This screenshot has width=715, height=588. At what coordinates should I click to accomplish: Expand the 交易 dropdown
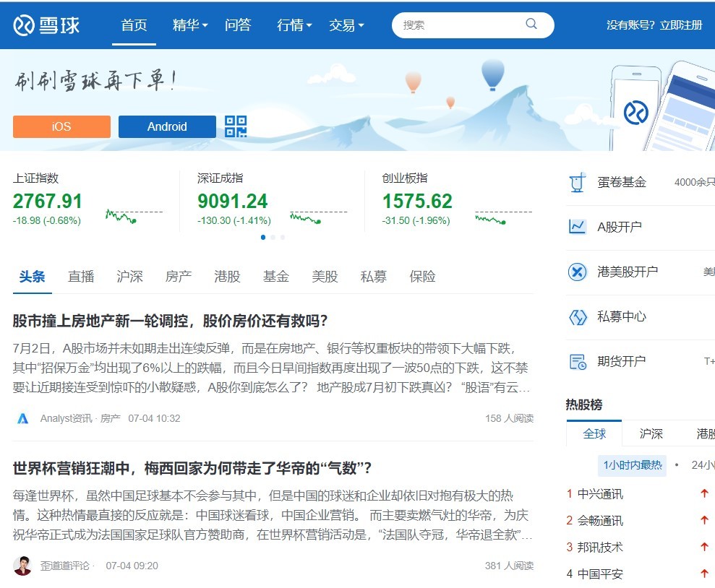(343, 25)
